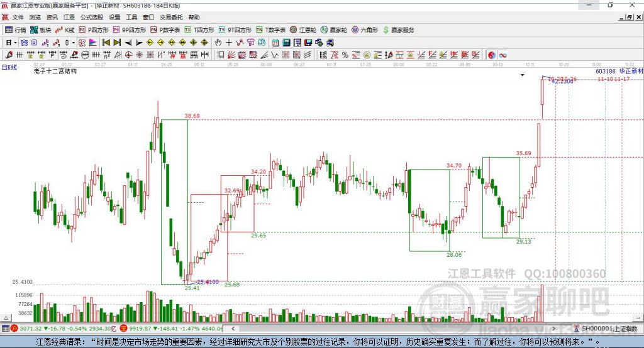Click the 28.06 low price label
Viewport: 644px width, 348px height.
point(454,255)
